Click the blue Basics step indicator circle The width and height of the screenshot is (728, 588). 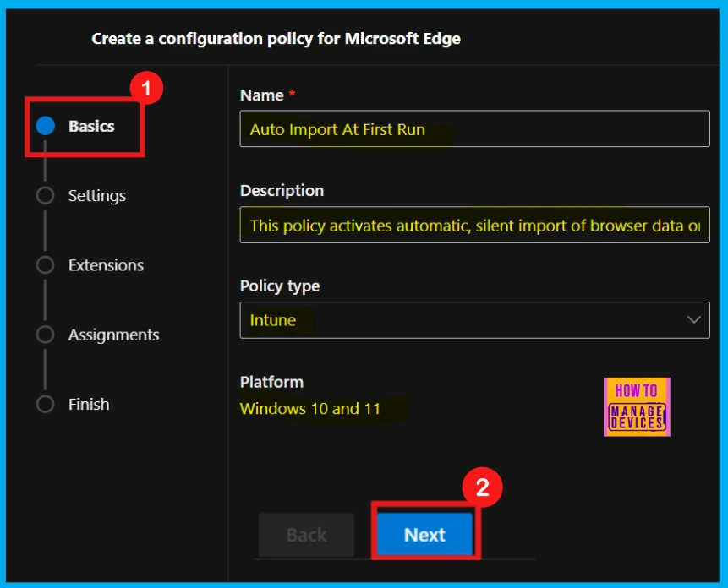pos(46,126)
